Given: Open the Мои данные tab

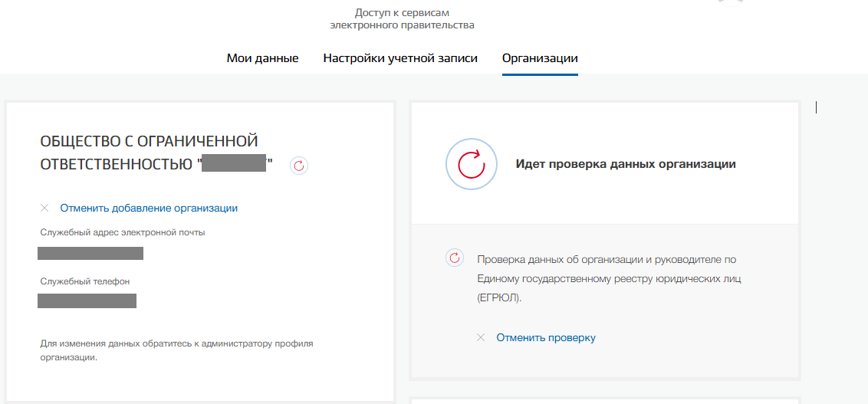Looking at the screenshot, I should pos(262,58).
